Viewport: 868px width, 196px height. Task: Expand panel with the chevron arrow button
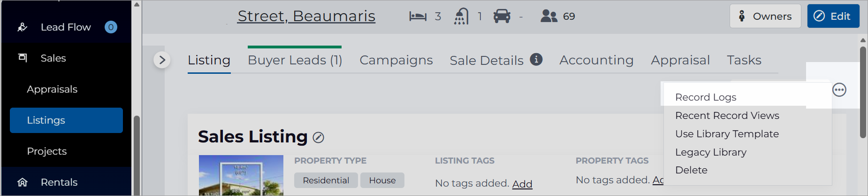162,60
